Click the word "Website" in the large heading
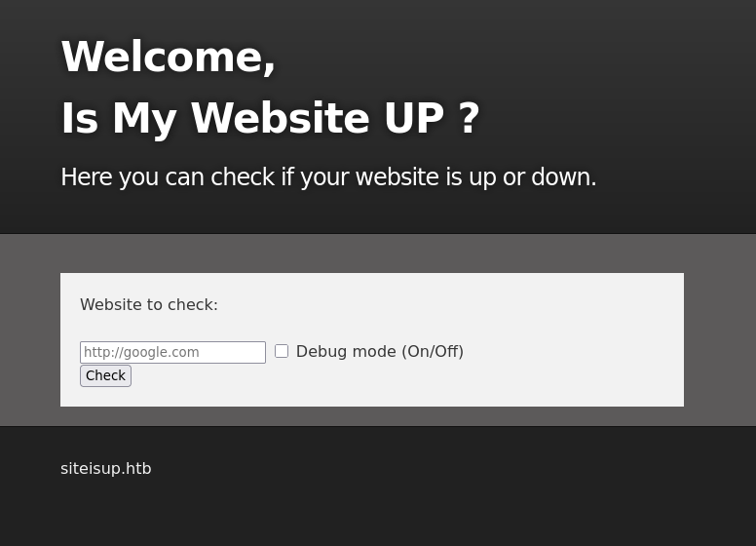Image resolution: width=756 pixels, height=546 pixels. point(280,119)
